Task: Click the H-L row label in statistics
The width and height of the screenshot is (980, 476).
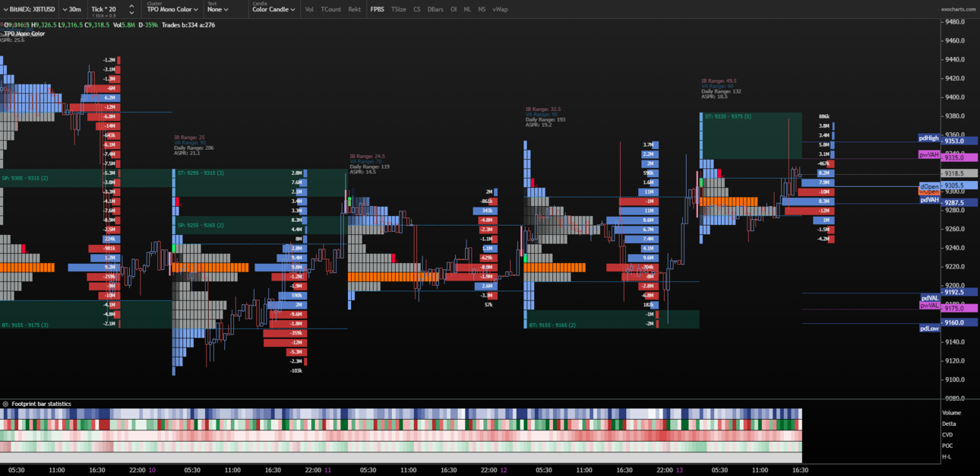Action: coord(946,456)
